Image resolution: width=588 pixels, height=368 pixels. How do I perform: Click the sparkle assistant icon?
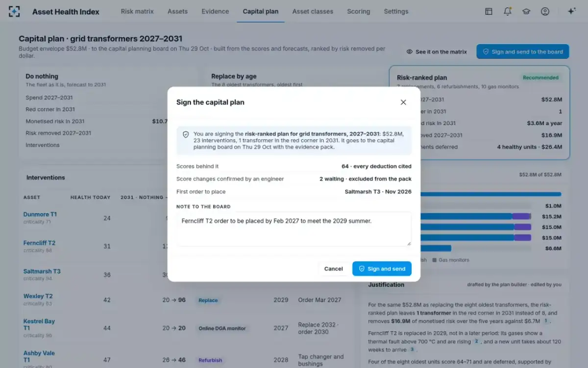point(571,11)
